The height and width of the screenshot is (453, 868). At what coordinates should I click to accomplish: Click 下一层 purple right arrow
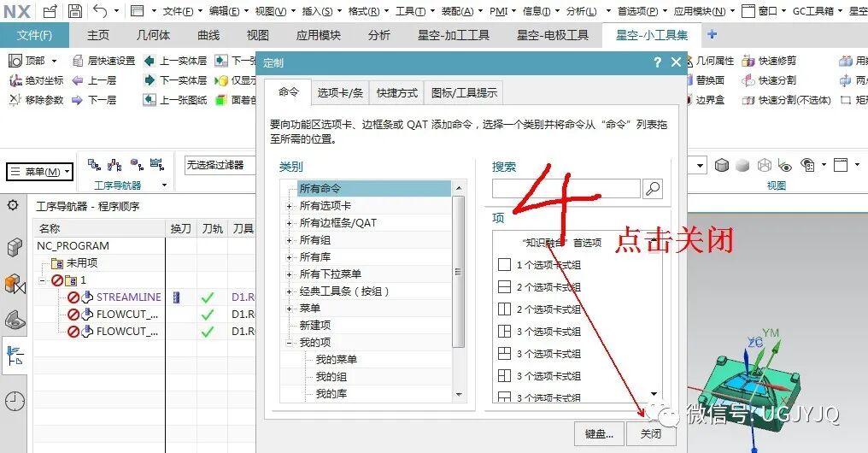tap(78, 100)
